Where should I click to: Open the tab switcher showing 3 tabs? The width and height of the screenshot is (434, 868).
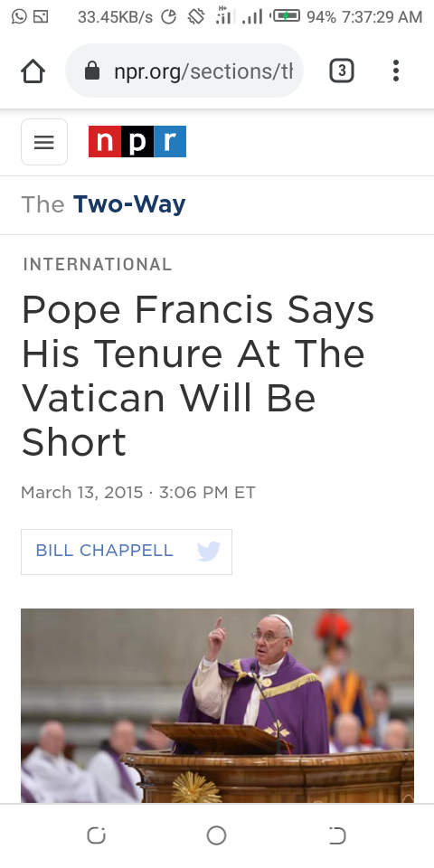(x=342, y=71)
